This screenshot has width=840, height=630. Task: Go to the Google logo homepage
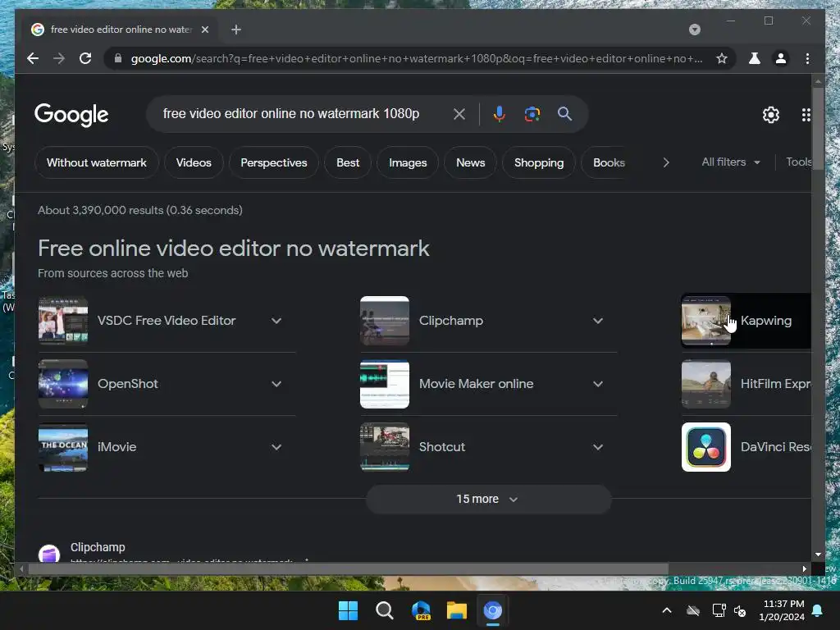click(x=71, y=115)
